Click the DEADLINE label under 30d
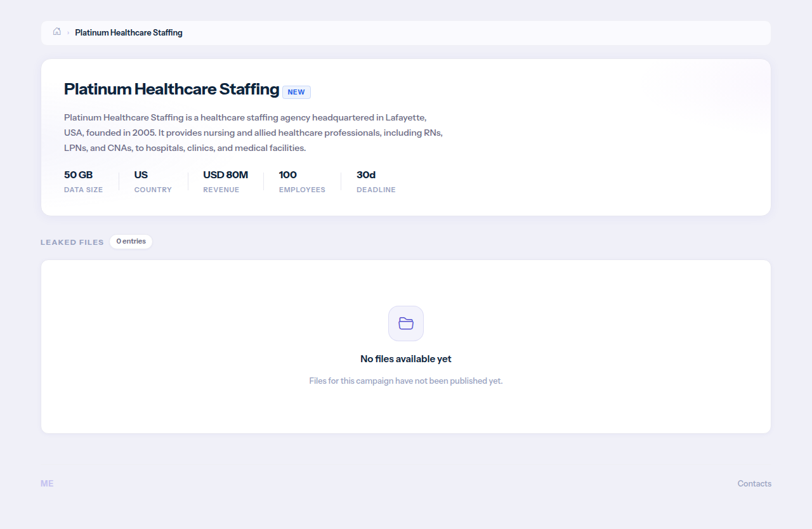812x529 pixels. pos(376,190)
